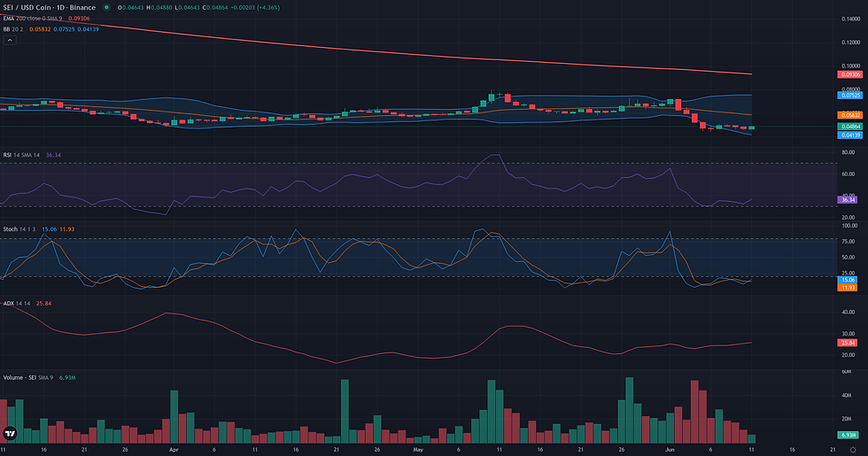This screenshot has width=868, height=456.
Task: Click the Volume legend value 6.93M
Action: pos(67,377)
